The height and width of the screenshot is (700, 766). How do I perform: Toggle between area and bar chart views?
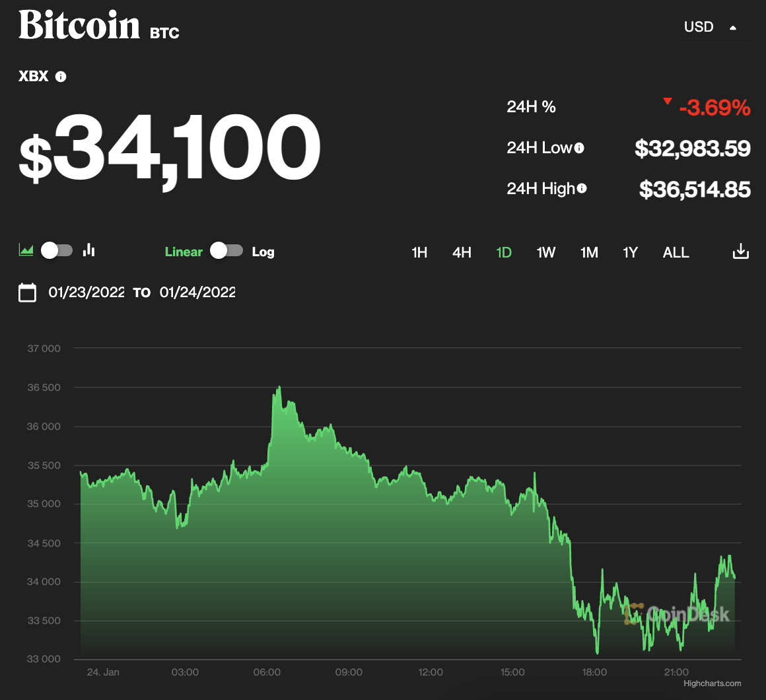pyautogui.click(x=56, y=250)
